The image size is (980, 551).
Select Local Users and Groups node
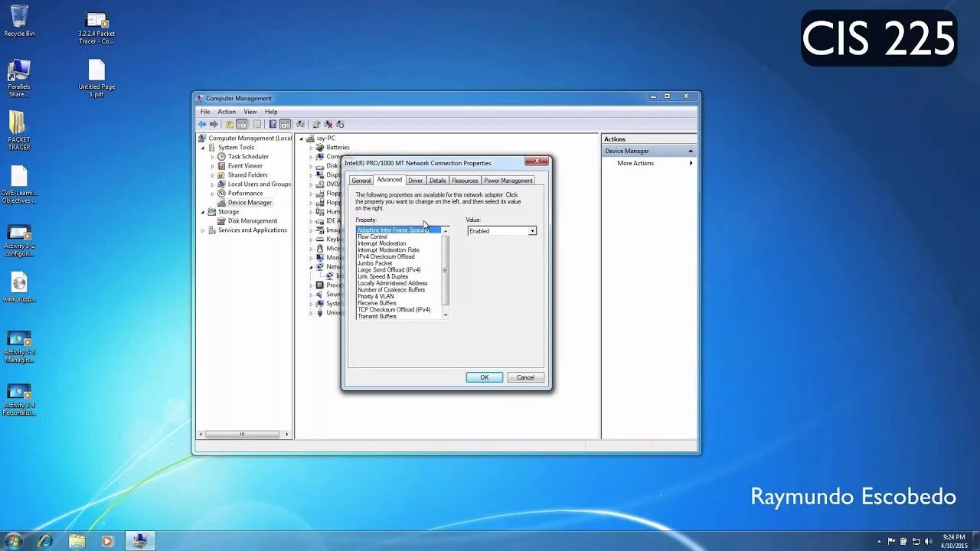259,184
